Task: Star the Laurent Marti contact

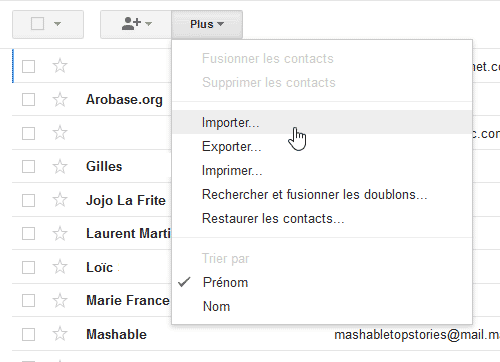Action: [60, 233]
